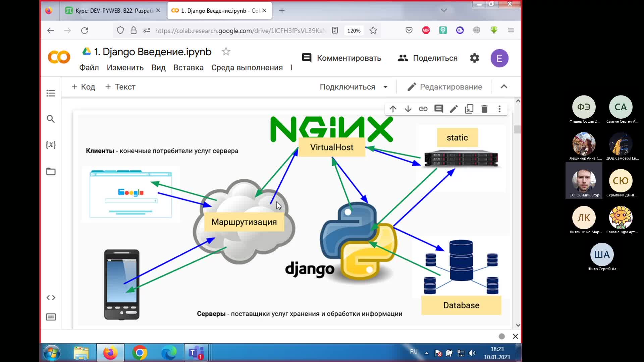Open Microsoft Teams from taskbar
The width and height of the screenshot is (644, 362).
[196, 353]
